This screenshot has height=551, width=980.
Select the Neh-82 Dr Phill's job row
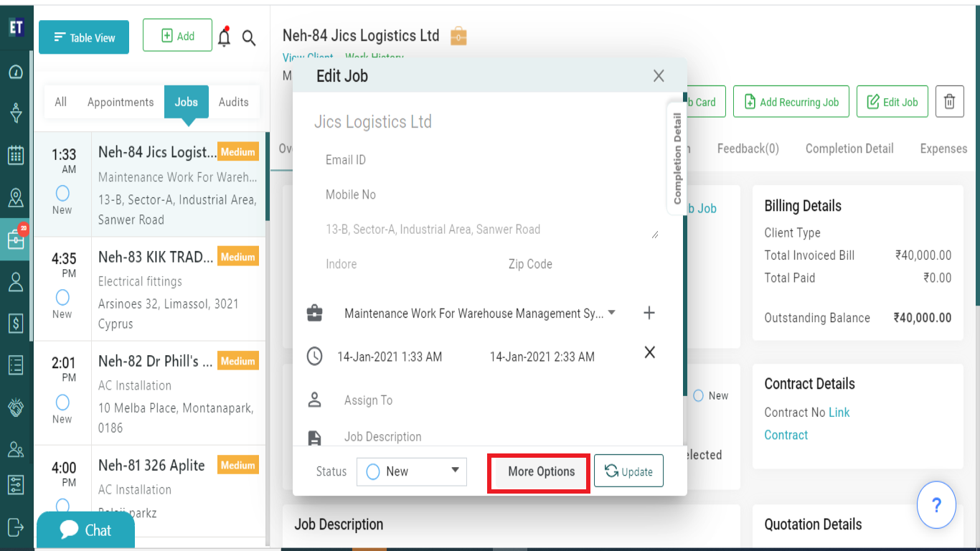pos(150,394)
